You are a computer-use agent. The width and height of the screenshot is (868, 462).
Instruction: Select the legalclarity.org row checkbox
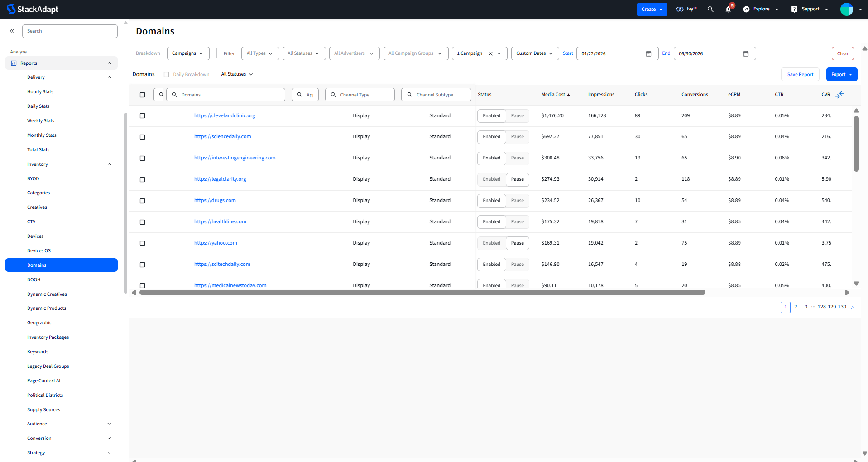[142, 180]
